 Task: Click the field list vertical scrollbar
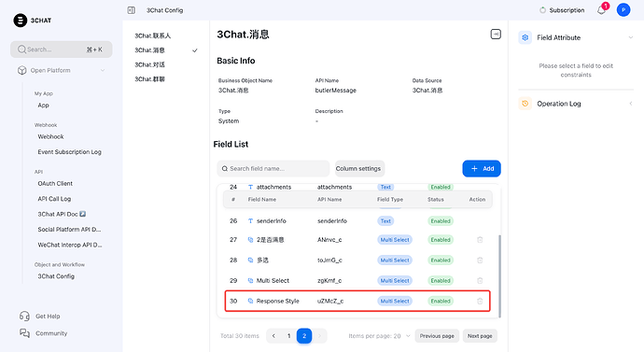click(499, 276)
